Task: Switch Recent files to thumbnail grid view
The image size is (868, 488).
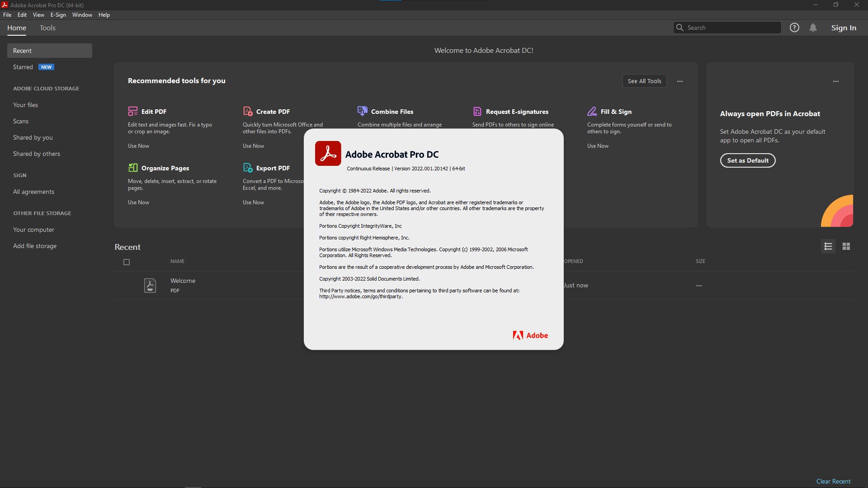Action: tap(846, 246)
